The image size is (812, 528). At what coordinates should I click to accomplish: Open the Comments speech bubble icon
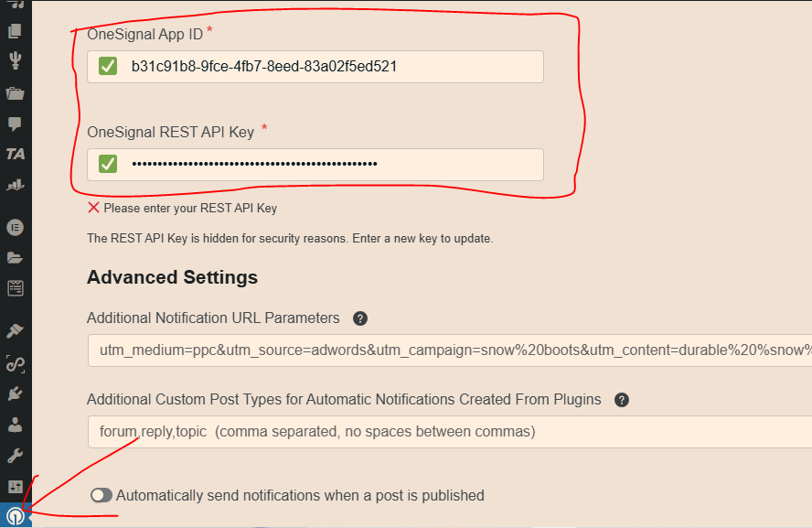point(15,124)
